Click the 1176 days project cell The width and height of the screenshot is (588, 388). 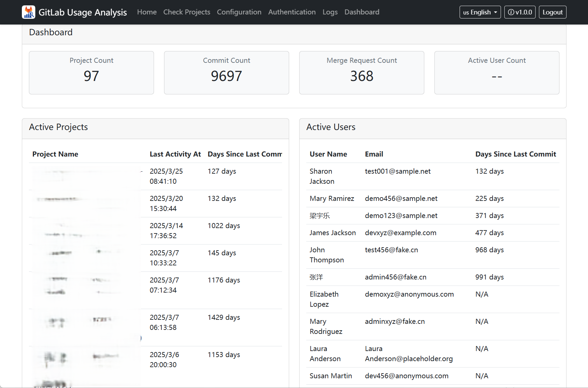(224, 280)
